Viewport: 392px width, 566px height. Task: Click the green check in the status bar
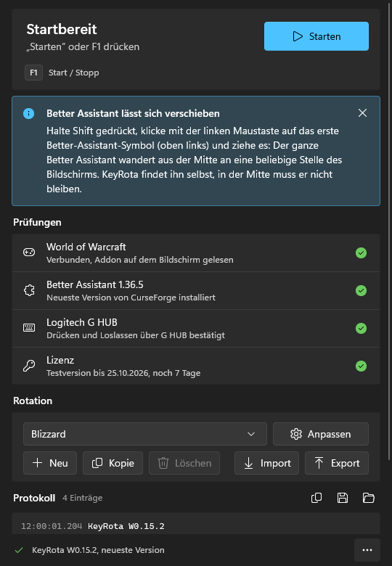pyautogui.click(x=19, y=550)
